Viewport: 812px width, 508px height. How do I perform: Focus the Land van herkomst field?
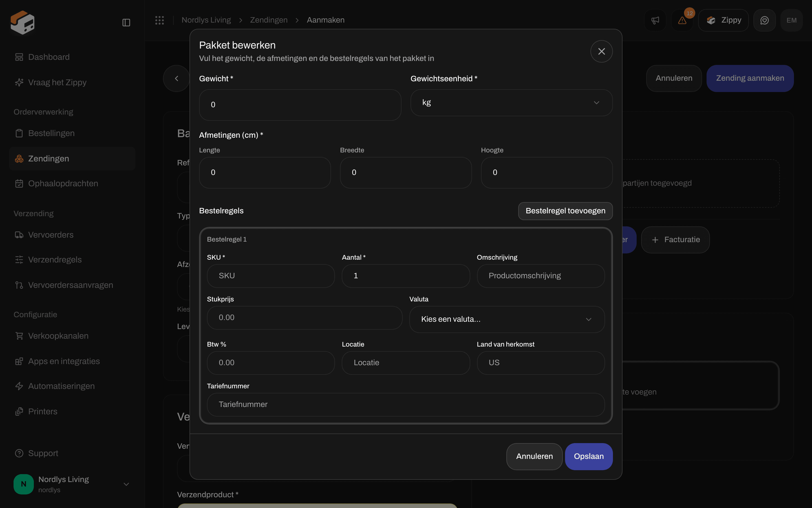click(540, 363)
